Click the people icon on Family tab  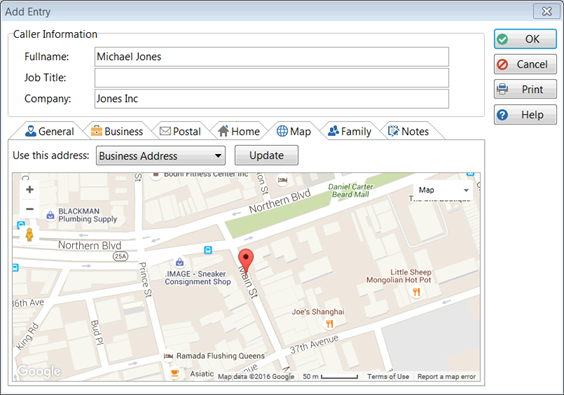point(333,131)
